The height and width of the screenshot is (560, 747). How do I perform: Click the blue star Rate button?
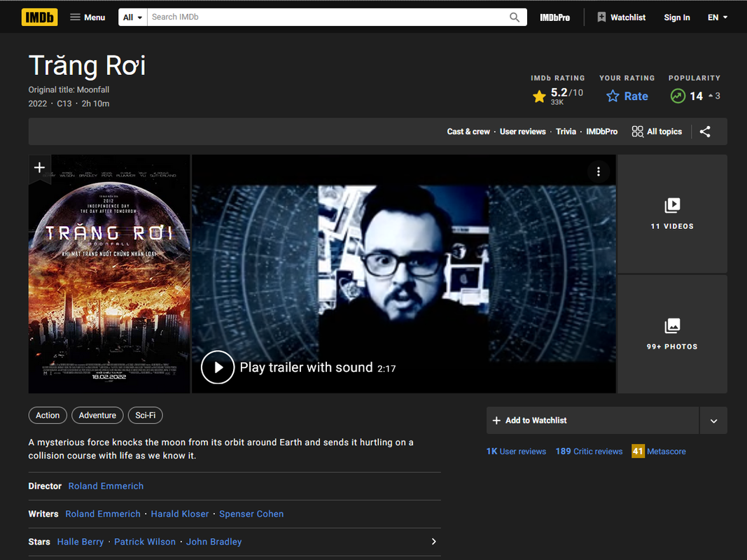pos(627,96)
